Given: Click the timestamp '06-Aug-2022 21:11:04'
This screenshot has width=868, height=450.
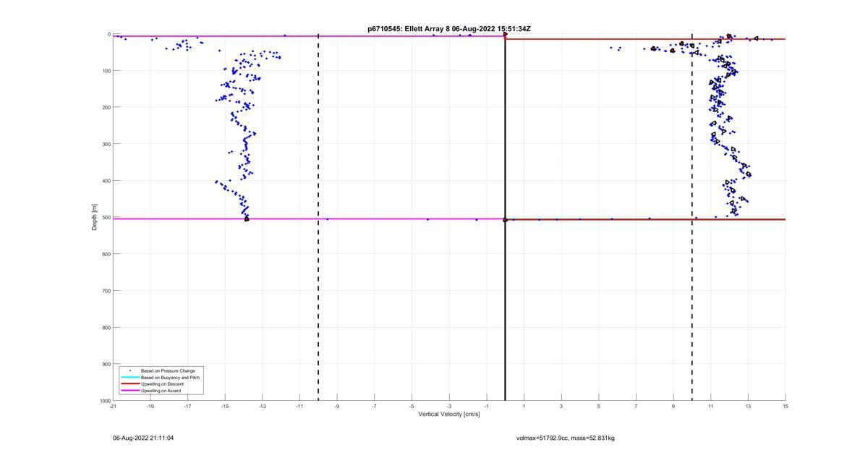Looking at the screenshot, I should 143,438.
